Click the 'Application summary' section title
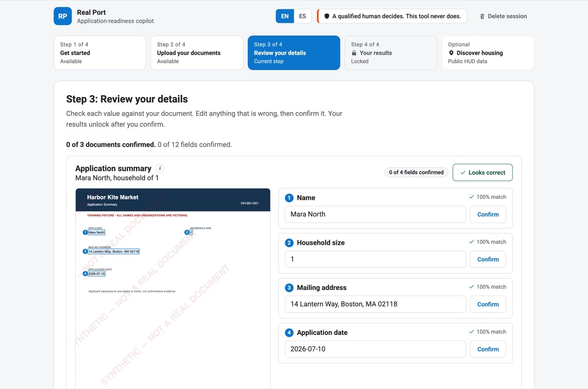 (x=113, y=168)
